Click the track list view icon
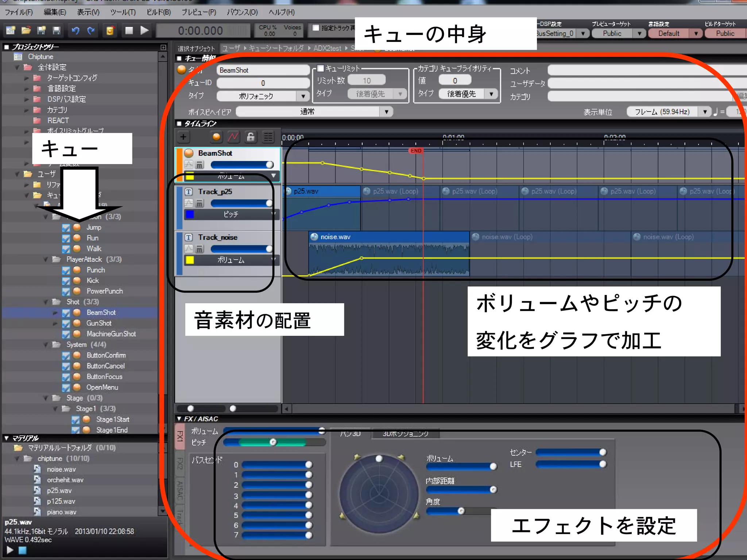This screenshot has width=747, height=560. 268,137
